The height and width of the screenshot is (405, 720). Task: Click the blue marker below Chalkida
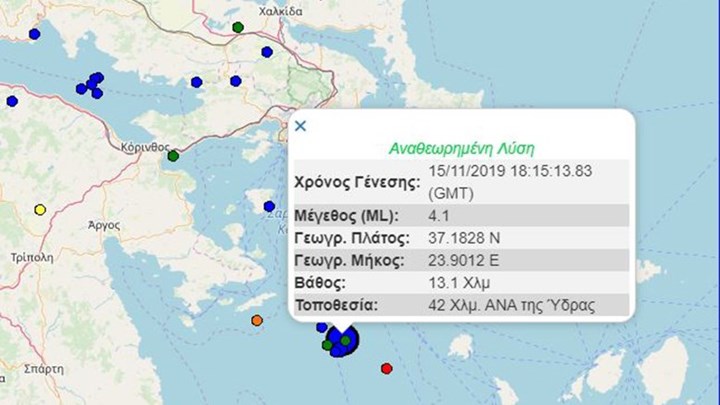tap(267, 52)
